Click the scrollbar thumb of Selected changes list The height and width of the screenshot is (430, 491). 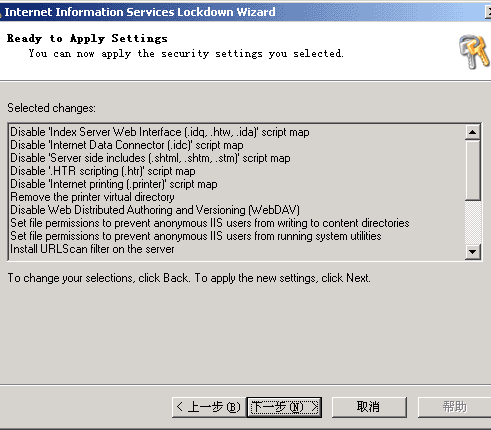pyautogui.click(x=472, y=170)
